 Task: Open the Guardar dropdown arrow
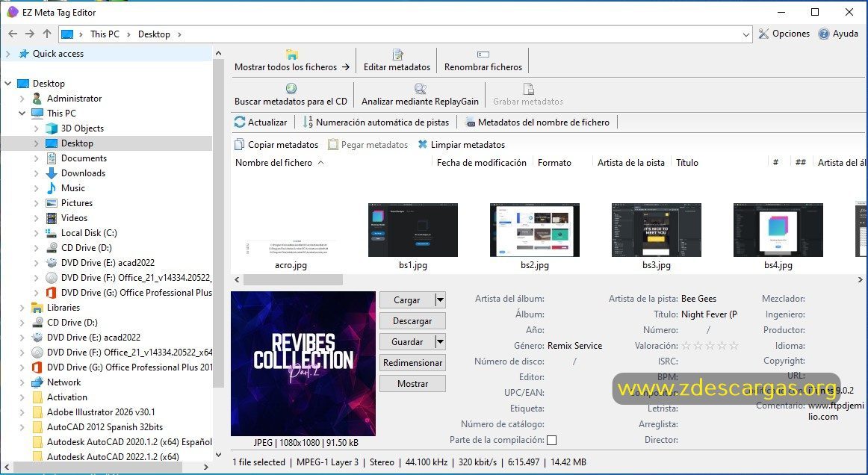[x=440, y=342]
